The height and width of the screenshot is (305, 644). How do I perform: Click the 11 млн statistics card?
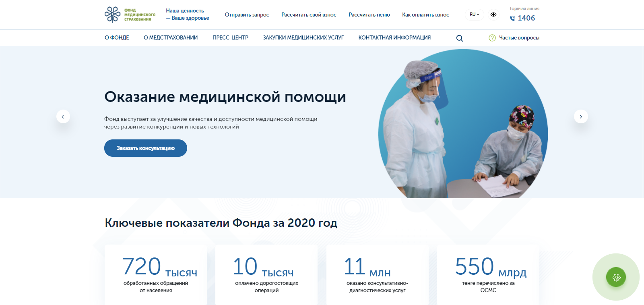[x=378, y=275]
